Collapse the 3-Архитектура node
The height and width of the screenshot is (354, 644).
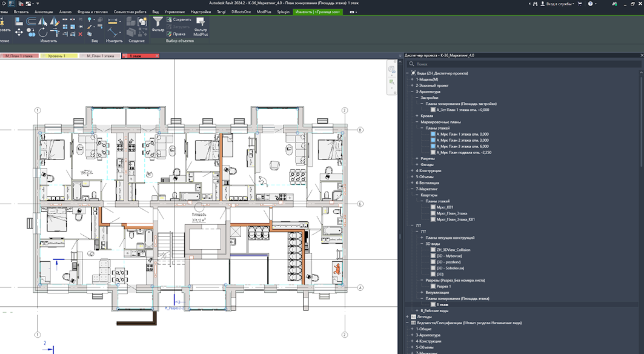[x=412, y=92]
